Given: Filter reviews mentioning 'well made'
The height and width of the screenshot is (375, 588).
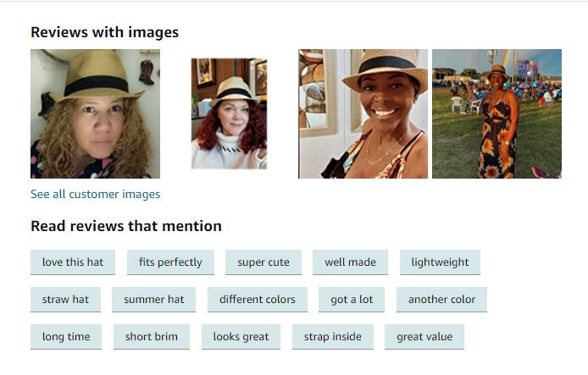Looking at the screenshot, I should point(350,262).
